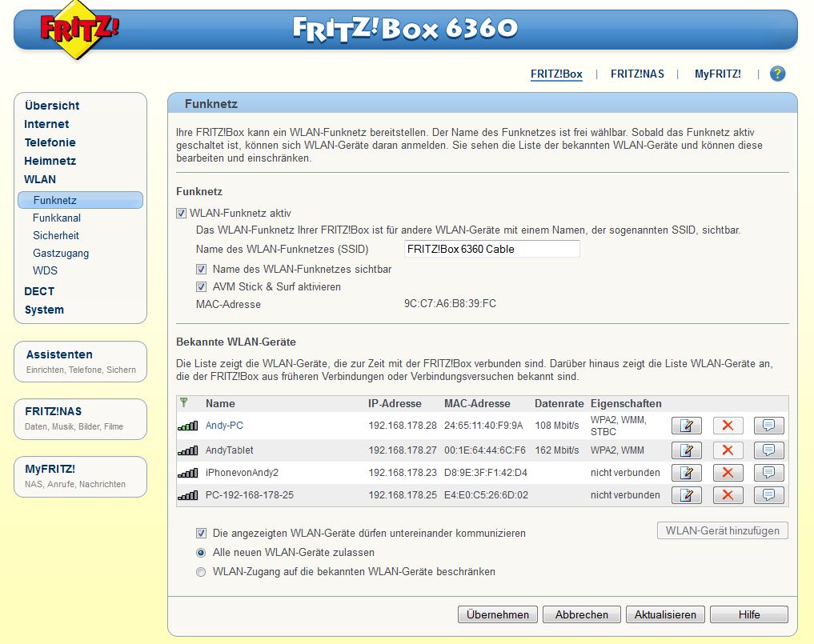This screenshot has width=814, height=644.
Task: Open info bubble for AndyTablet
Action: click(769, 450)
